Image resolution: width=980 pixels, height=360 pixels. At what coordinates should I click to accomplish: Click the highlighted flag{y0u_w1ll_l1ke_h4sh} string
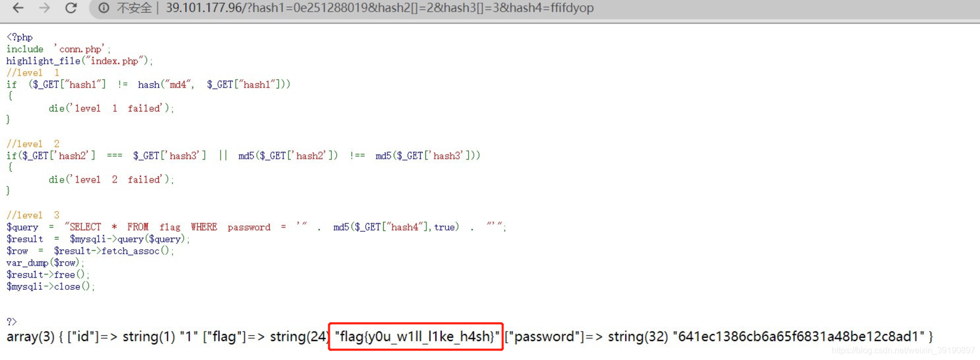click(416, 336)
